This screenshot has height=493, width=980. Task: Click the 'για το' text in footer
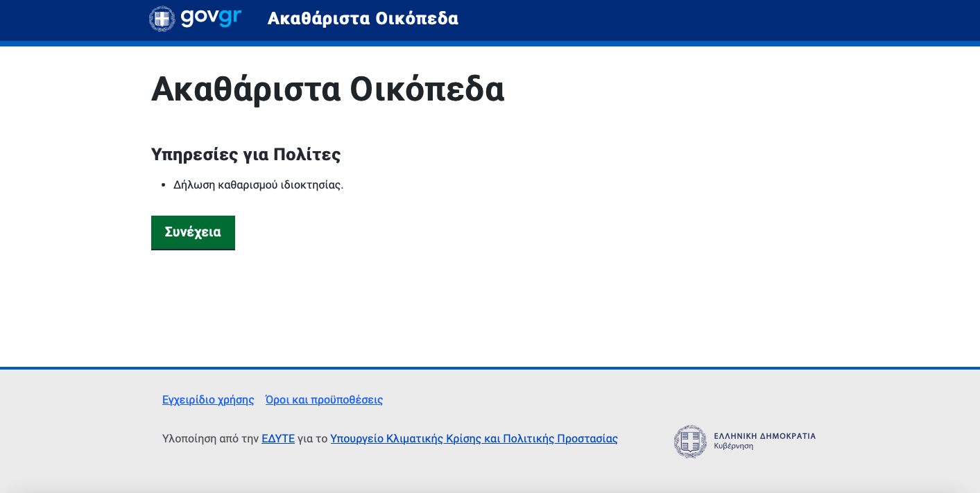point(312,439)
